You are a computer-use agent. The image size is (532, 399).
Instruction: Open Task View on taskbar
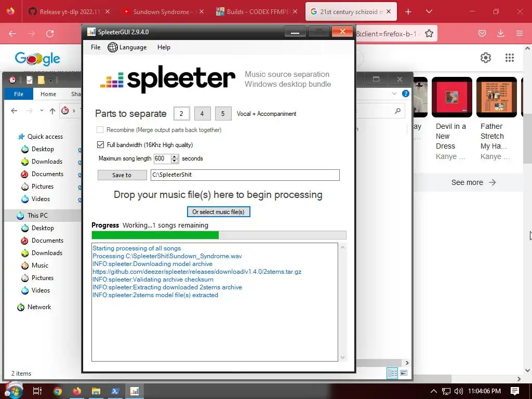[37, 391]
